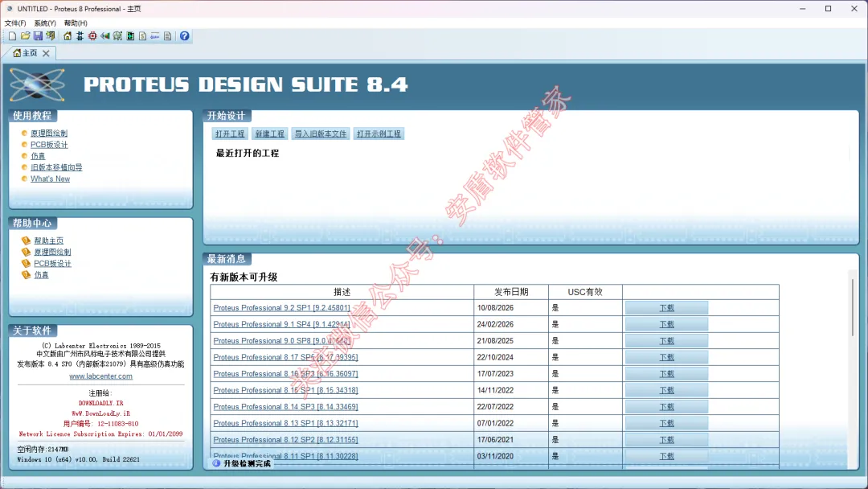Viewport: 868px width, 489px height.
Task: Open Proteus Professional 8.17 SP5 link
Action: (x=285, y=358)
